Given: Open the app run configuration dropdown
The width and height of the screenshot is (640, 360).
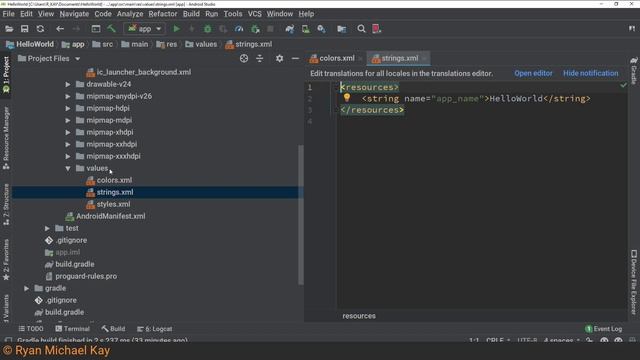Looking at the screenshot, I should click(x=144, y=29).
